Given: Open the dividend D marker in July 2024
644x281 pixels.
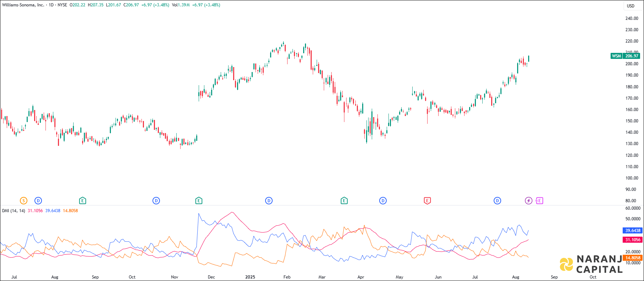Looking at the screenshot, I should [x=38, y=201].
